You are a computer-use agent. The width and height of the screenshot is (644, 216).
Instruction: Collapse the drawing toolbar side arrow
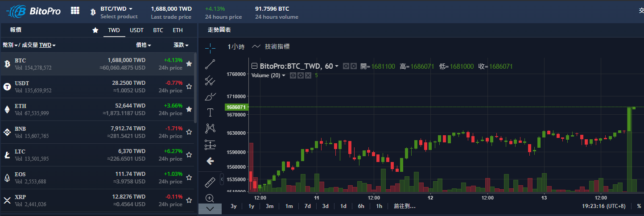pos(222,178)
